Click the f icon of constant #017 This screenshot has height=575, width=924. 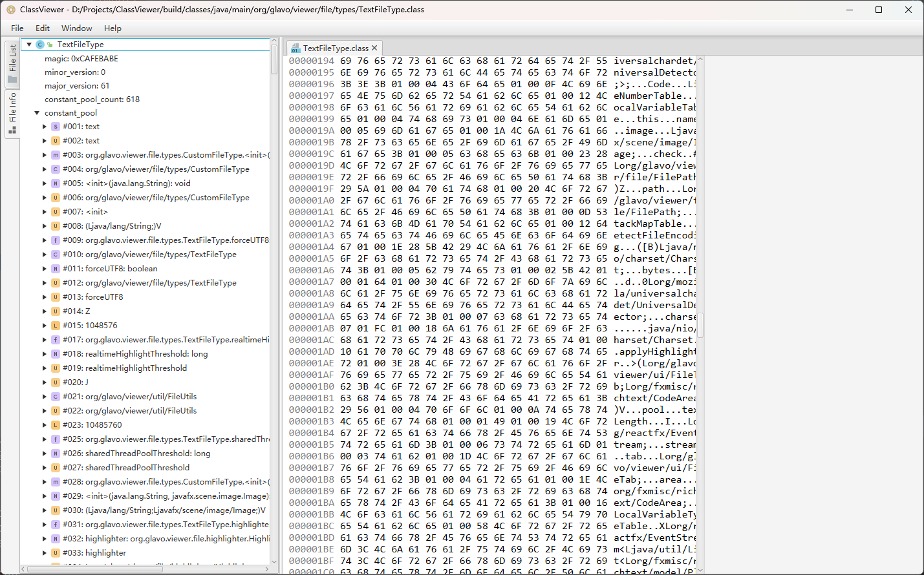(56, 340)
